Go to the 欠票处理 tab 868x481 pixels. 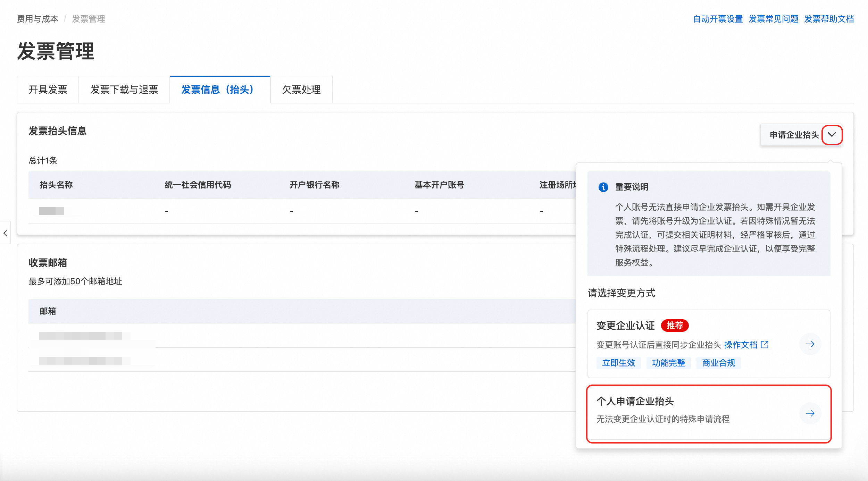click(301, 90)
